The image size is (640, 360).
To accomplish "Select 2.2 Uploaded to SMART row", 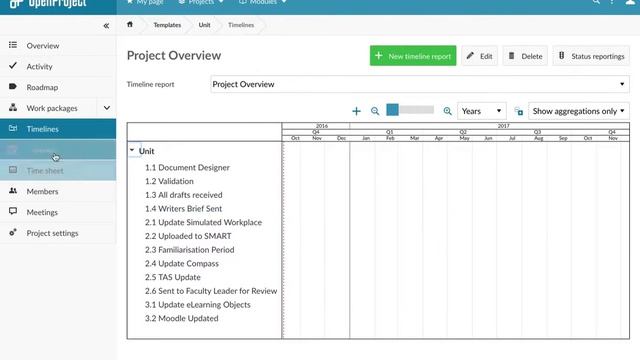I will [x=188, y=236].
